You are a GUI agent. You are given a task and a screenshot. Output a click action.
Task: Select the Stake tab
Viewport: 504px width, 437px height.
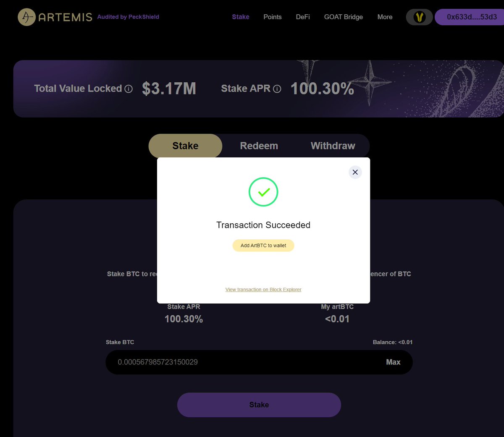pyautogui.click(x=185, y=146)
